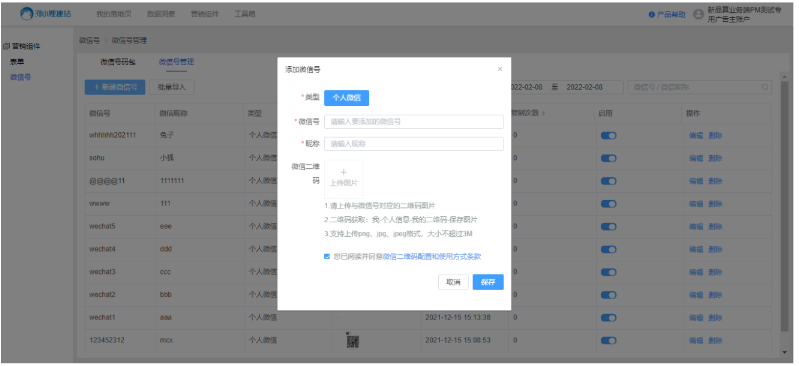
Task: Click the 兔子 nickname cell
Action: pos(167,136)
